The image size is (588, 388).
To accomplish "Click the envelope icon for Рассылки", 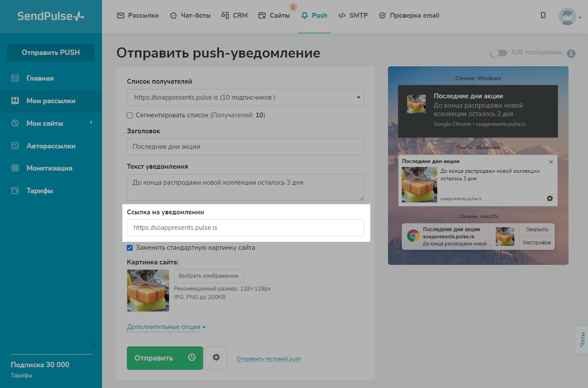I will [121, 16].
